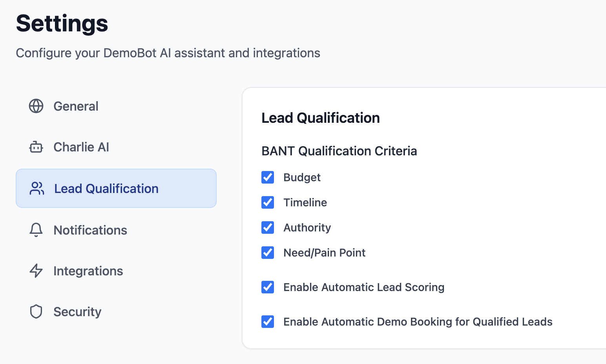Click the bell icon for Notifications
The width and height of the screenshot is (606, 364).
tap(36, 230)
